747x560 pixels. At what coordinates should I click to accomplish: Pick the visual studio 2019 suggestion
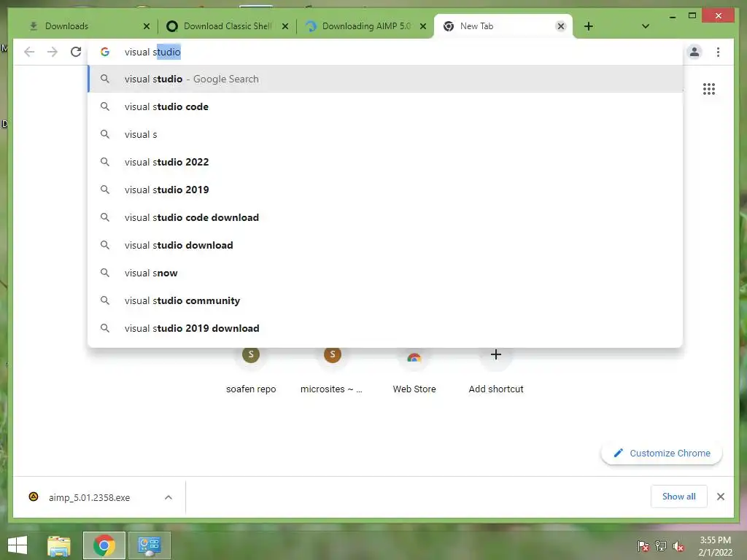click(x=385, y=190)
